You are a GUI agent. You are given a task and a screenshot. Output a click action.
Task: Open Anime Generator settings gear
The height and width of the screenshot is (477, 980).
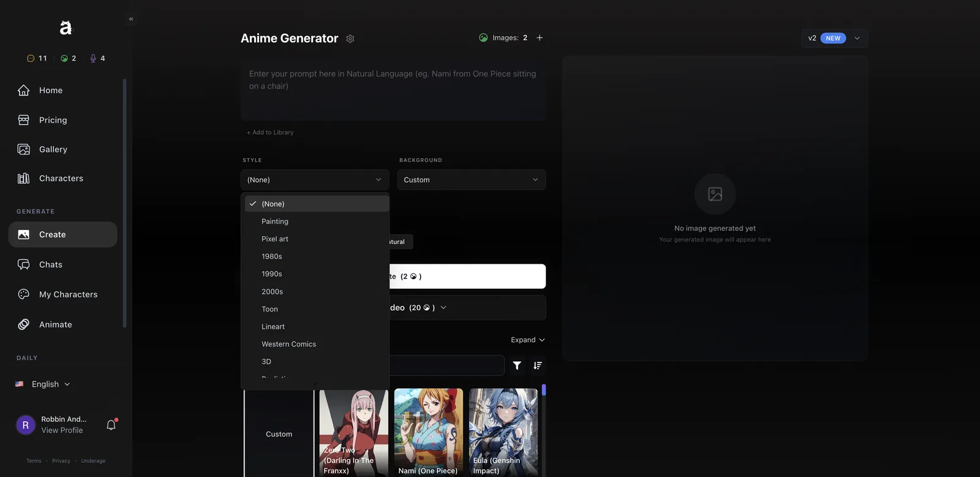click(350, 39)
